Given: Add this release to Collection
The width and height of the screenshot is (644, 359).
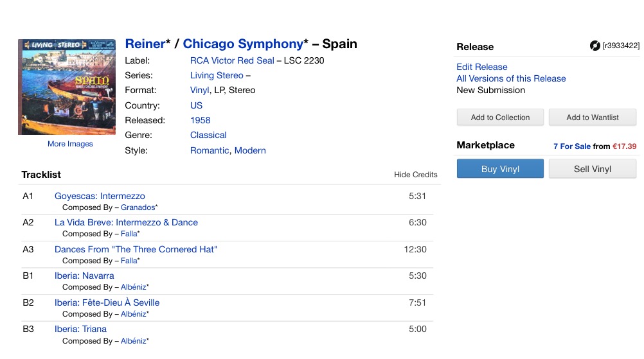Looking at the screenshot, I should (x=500, y=118).
